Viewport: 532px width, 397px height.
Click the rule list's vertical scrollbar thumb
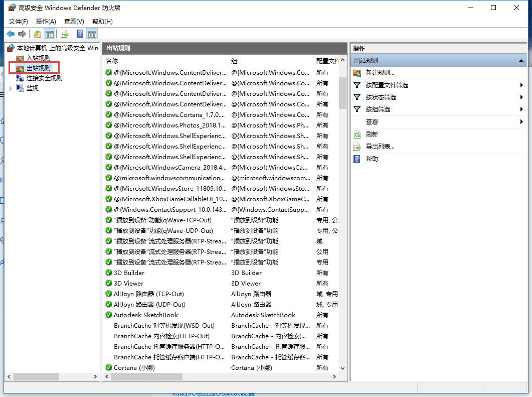pyautogui.click(x=342, y=93)
